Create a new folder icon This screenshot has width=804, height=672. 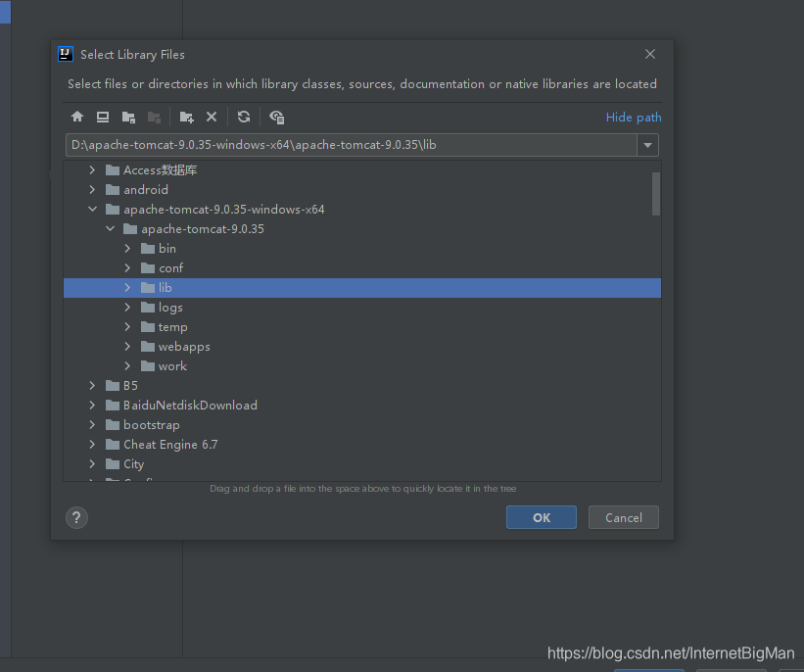tap(187, 117)
